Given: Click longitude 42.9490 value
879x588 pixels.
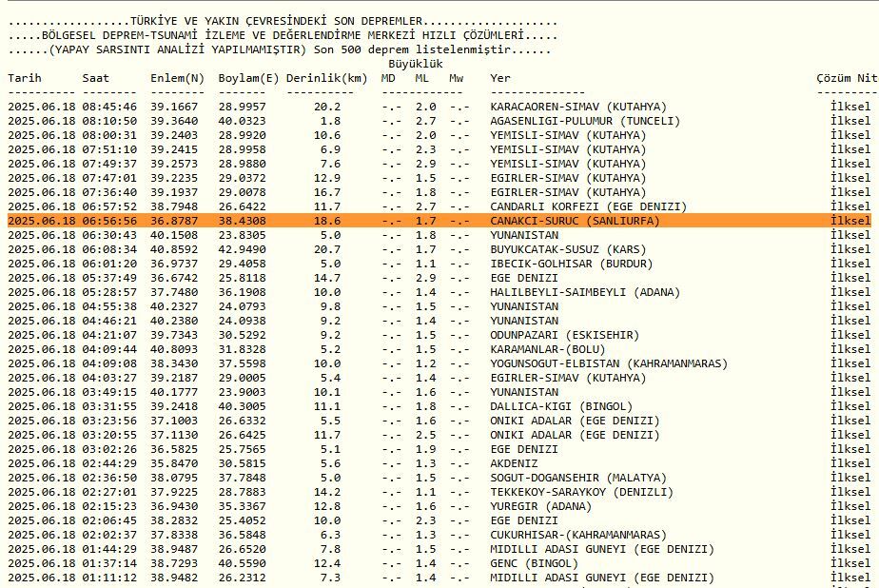Looking at the screenshot, I should 242,249.
